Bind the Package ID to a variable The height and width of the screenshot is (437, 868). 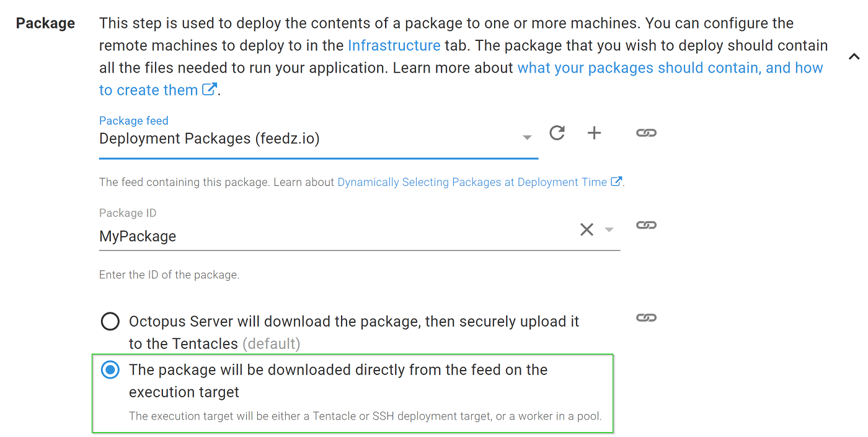click(x=646, y=224)
